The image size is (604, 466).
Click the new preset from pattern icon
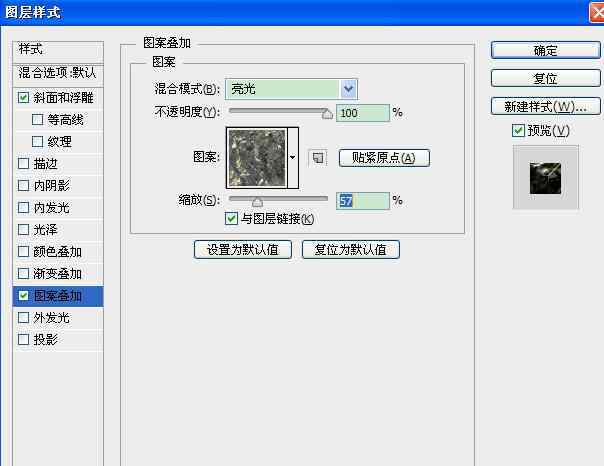coord(318,158)
